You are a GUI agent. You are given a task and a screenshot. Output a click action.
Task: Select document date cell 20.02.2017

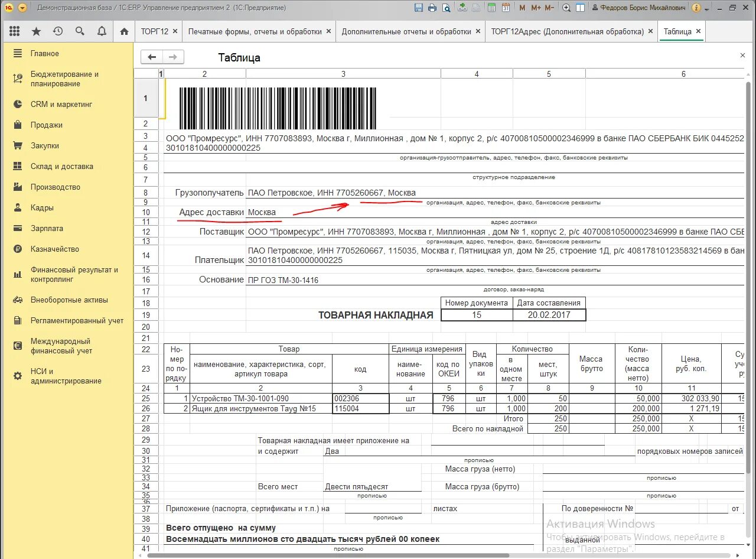pyautogui.click(x=549, y=315)
